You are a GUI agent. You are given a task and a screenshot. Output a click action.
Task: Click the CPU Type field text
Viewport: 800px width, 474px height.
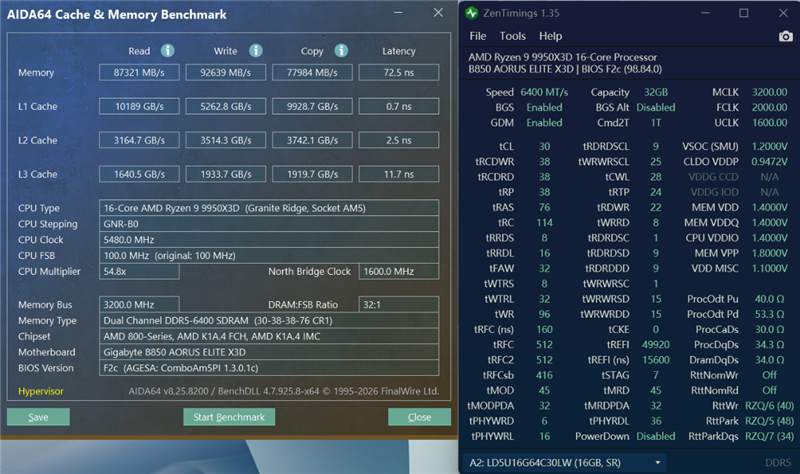[269, 208]
